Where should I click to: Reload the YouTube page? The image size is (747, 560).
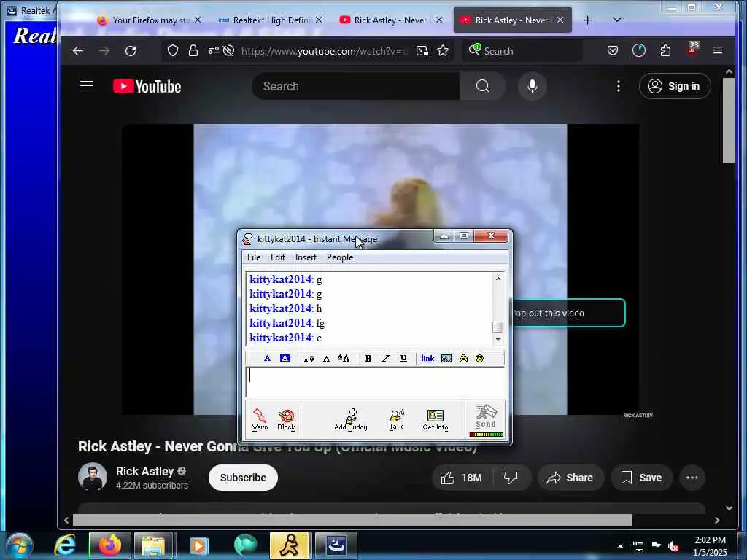coord(131,50)
